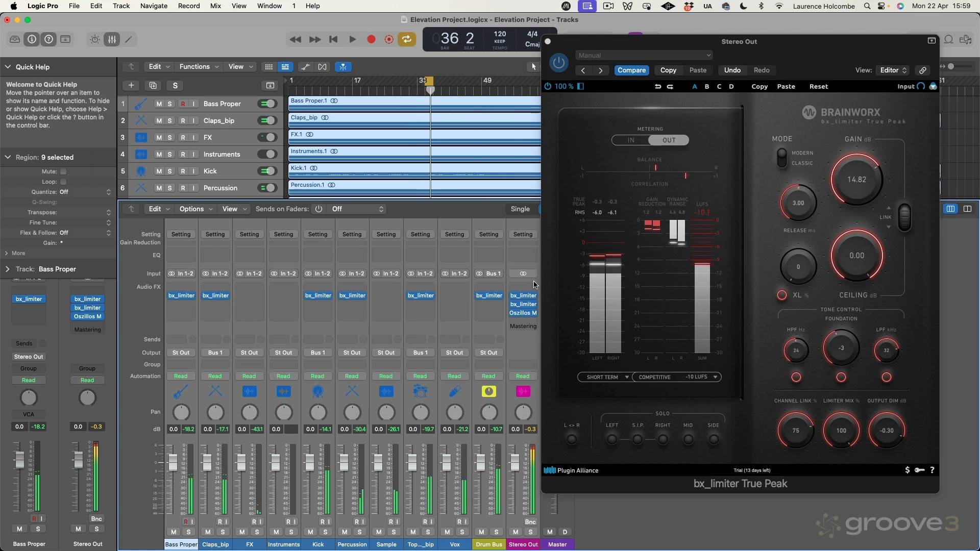Open the Manual preset dropdown

coord(643,55)
